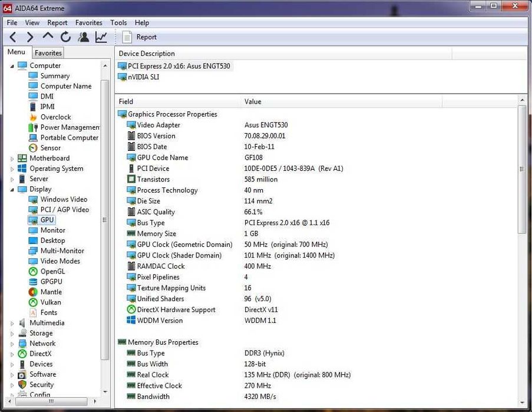532x412 pixels.
Task: Click the Bandwidth value 4320 MB/s
Action: click(x=260, y=397)
